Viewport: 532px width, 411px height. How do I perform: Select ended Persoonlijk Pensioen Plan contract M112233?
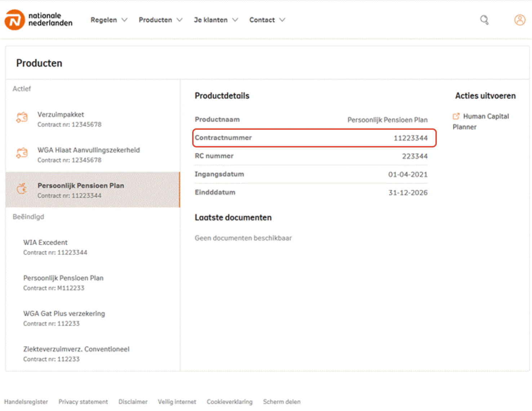[93, 283]
